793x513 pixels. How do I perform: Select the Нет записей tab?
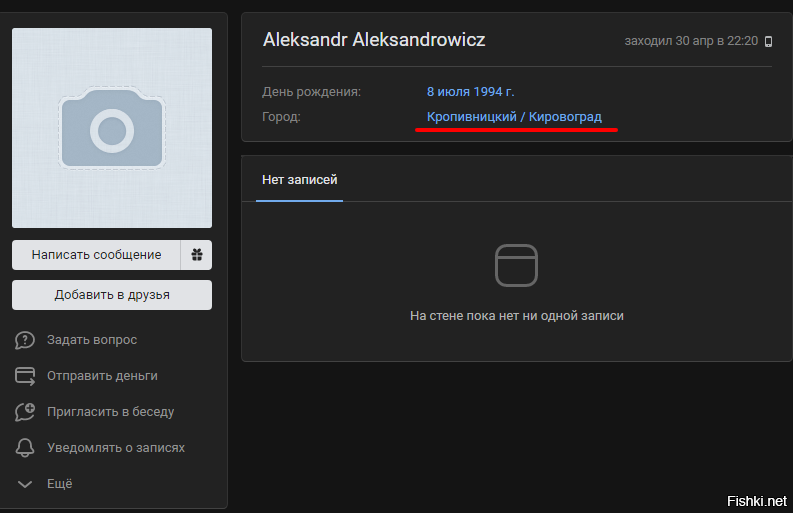(299, 180)
